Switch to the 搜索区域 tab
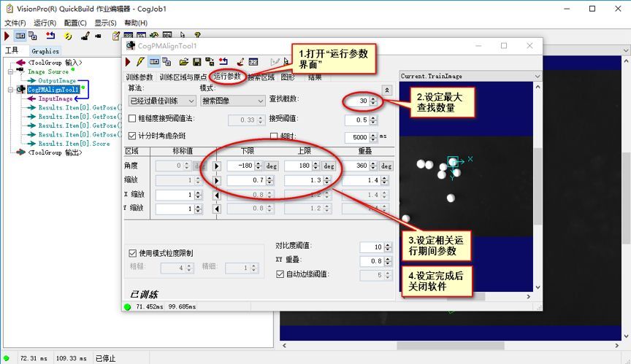 [x=261, y=77]
